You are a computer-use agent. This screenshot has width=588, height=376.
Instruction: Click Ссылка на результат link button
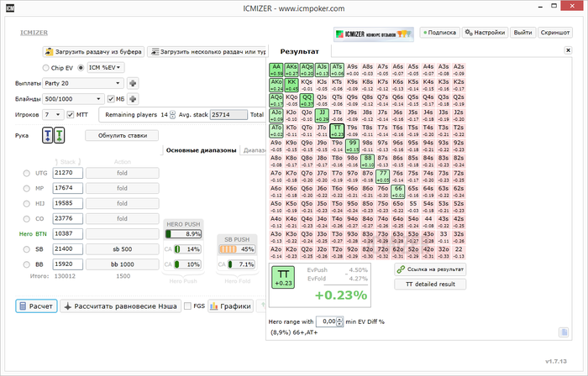click(430, 269)
